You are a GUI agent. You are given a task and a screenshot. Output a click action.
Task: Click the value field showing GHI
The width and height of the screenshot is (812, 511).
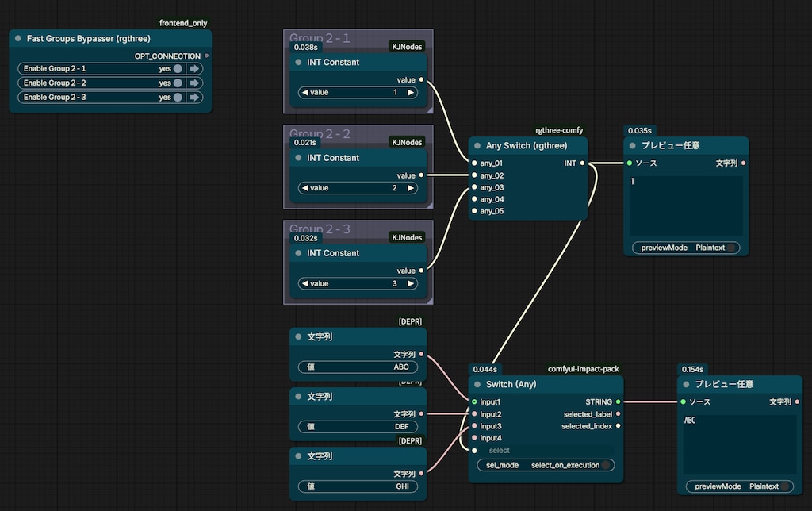tap(358, 486)
